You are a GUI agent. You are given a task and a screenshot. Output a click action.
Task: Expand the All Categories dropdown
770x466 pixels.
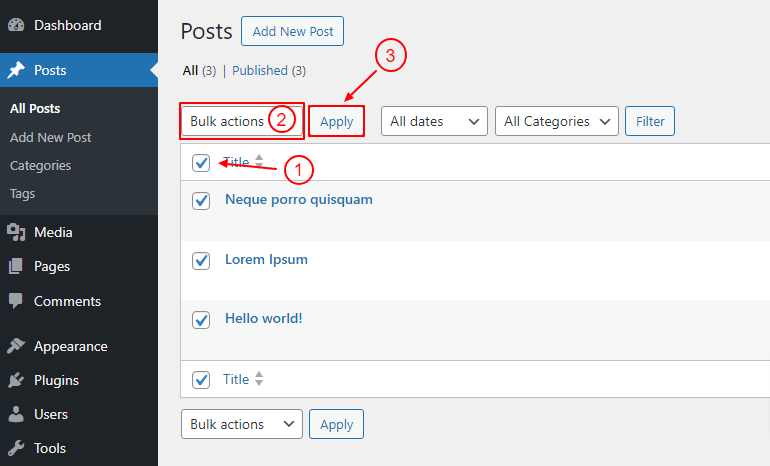tap(556, 121)
